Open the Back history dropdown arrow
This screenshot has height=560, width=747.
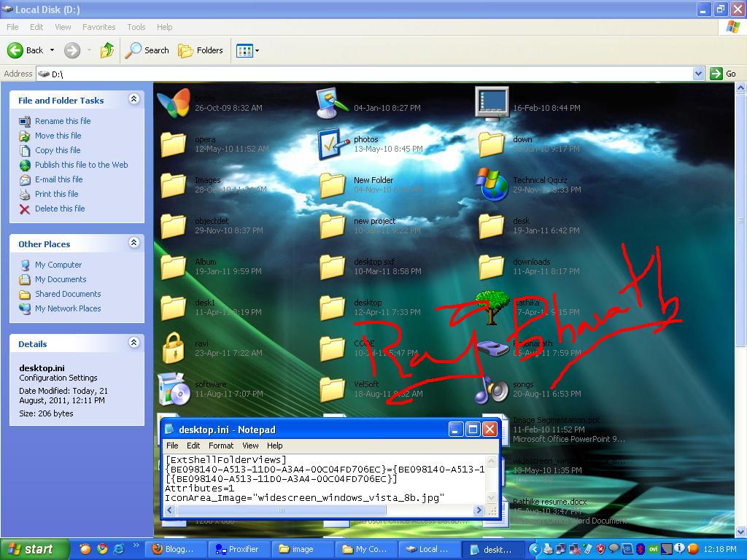pyautogui.click(x=52, y=50)
